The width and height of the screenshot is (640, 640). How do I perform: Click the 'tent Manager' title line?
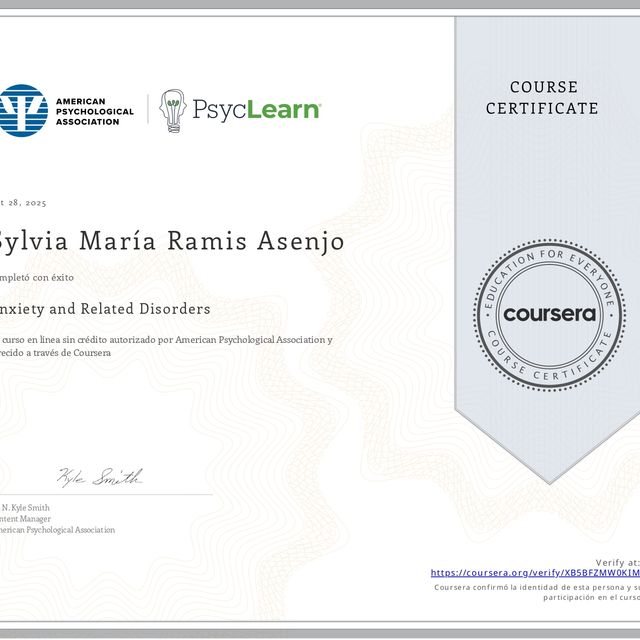25,519
